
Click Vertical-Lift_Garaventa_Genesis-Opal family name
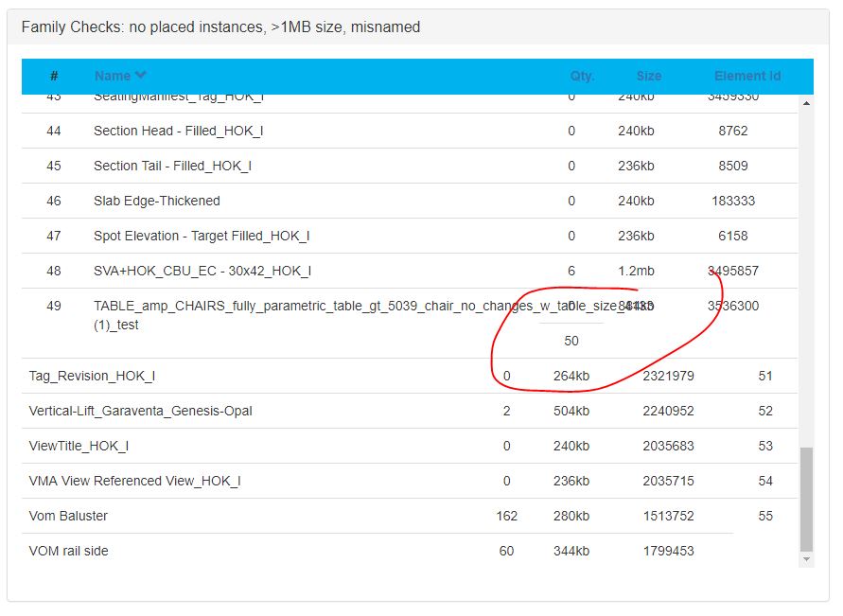tap(140, 411)
